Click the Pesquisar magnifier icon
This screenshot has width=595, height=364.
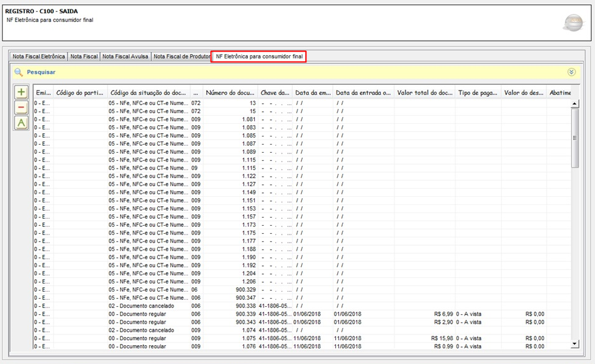pyautogui.click(x=18, y=72)
